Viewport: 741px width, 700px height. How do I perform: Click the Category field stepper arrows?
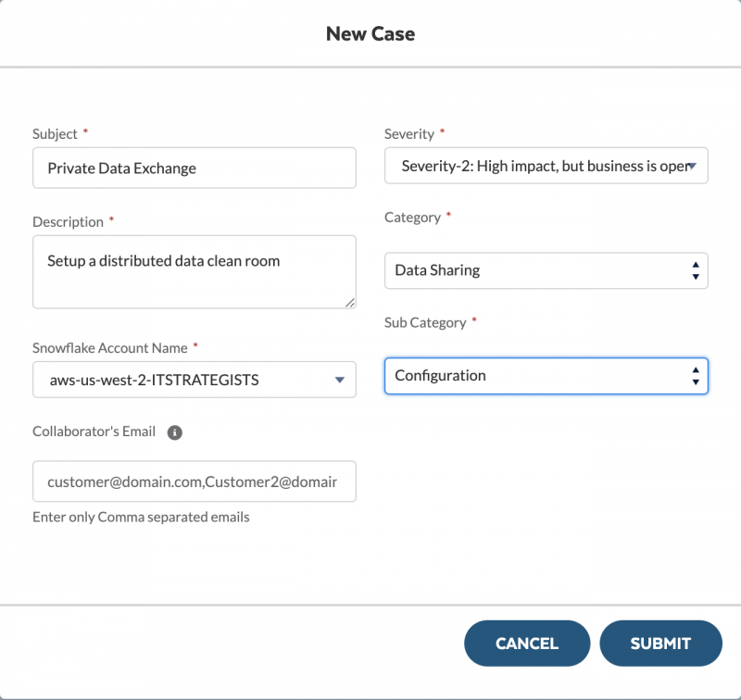pos(695,270)
